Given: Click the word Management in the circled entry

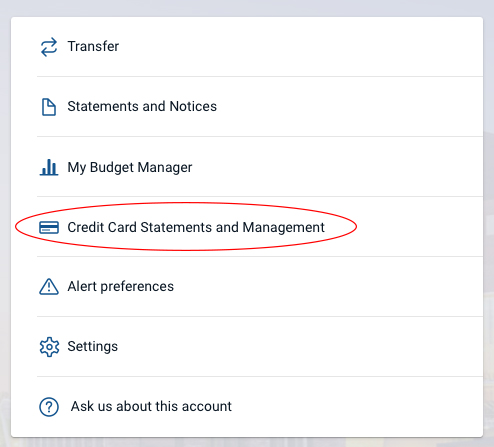Looking at the screenshot, I should [283, 228].
